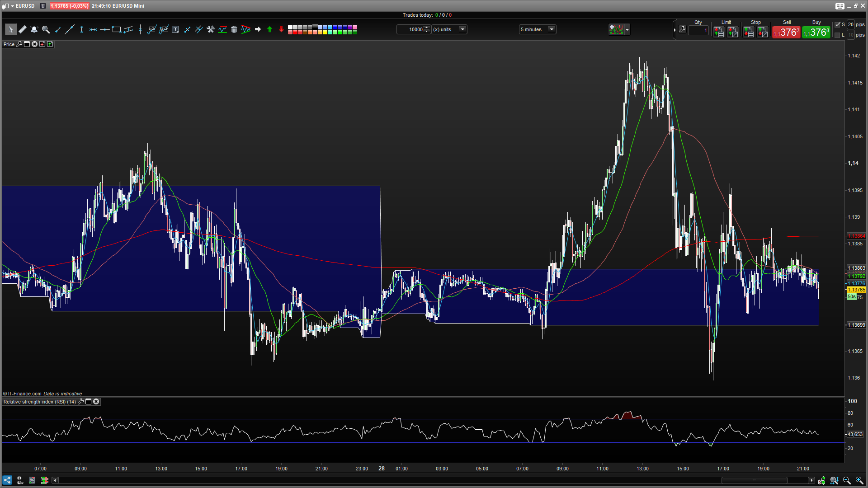Click the Qty quantity input field

698,30
